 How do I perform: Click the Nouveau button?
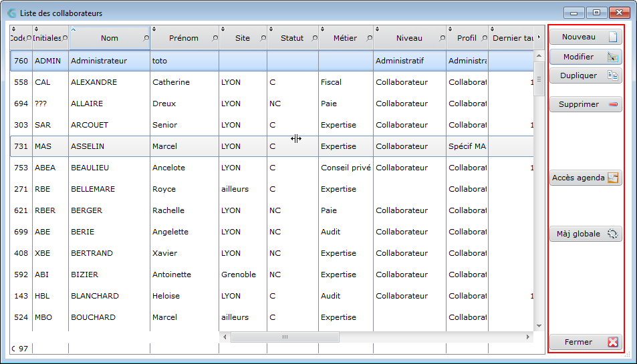(586, 37)
